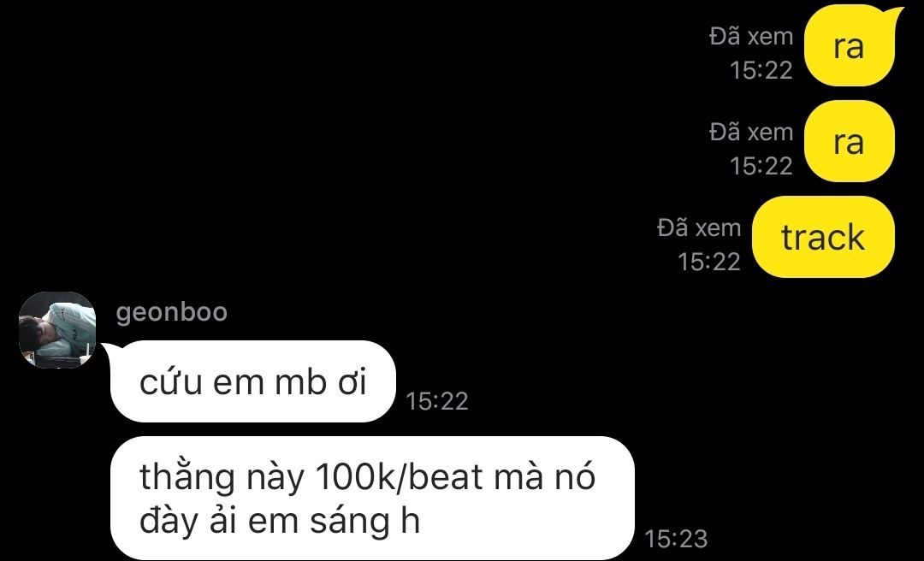Tap 15:22 timestamp after "cứu em mb ơi"

pyautogui.click(x=437, y=401)
